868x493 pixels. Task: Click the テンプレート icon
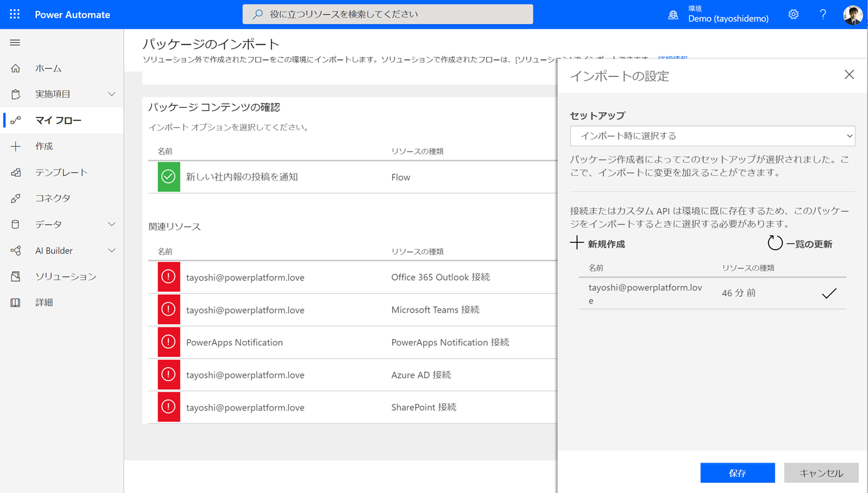(16, 173)
